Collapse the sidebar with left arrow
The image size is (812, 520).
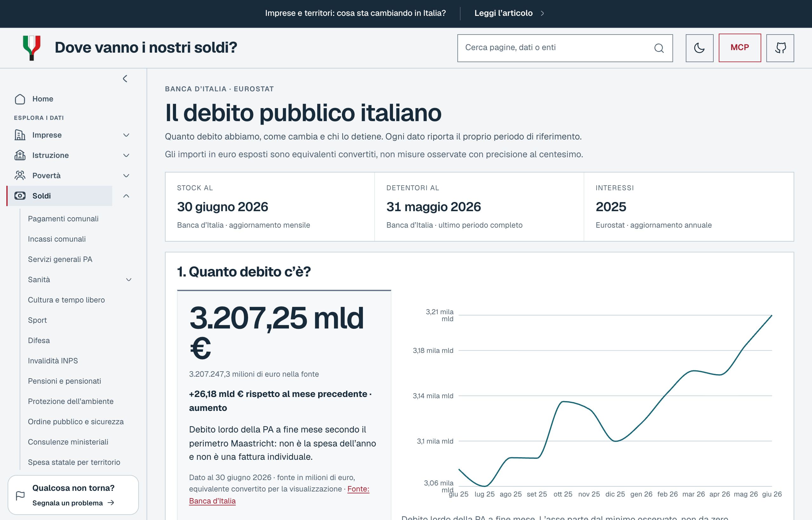pos(125,79)
